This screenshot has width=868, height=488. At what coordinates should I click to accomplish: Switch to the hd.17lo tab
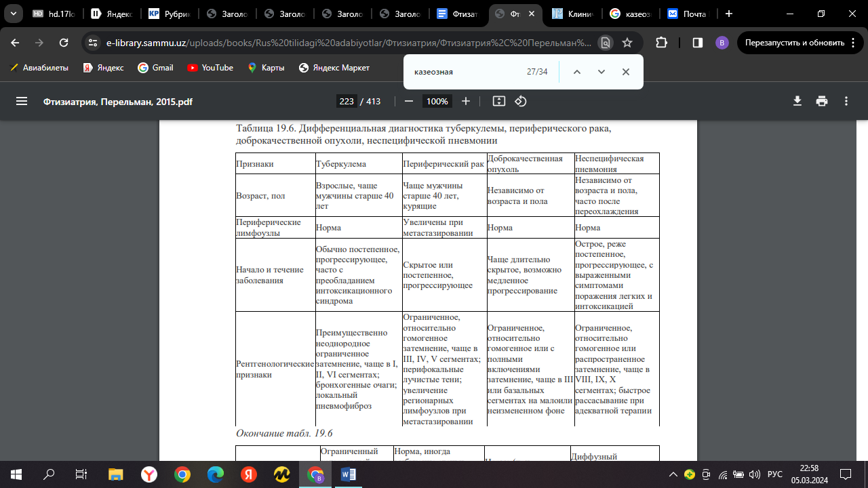point(54,14)
